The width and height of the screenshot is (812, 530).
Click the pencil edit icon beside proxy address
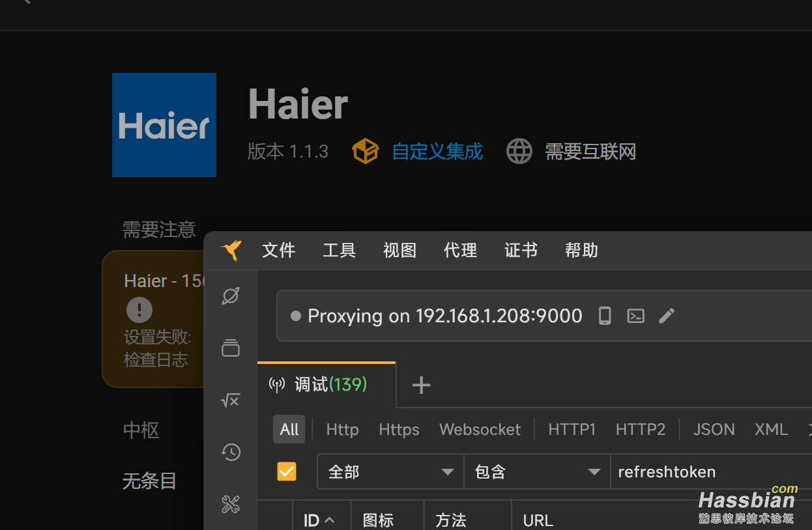(x=666, y=316)
